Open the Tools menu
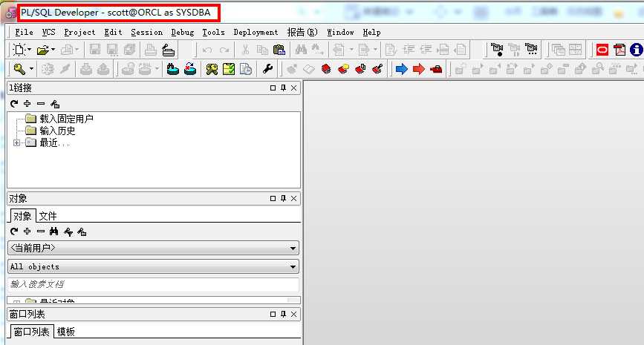Image resolution: width=644 pixels, height=345 pixels. (x=213, y=32)
